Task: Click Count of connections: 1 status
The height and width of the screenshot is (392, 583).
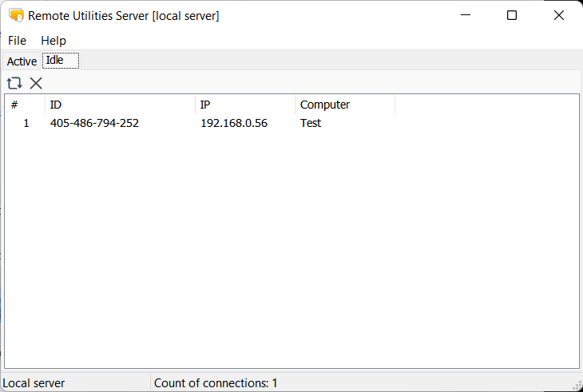Action: click(216, 383)
